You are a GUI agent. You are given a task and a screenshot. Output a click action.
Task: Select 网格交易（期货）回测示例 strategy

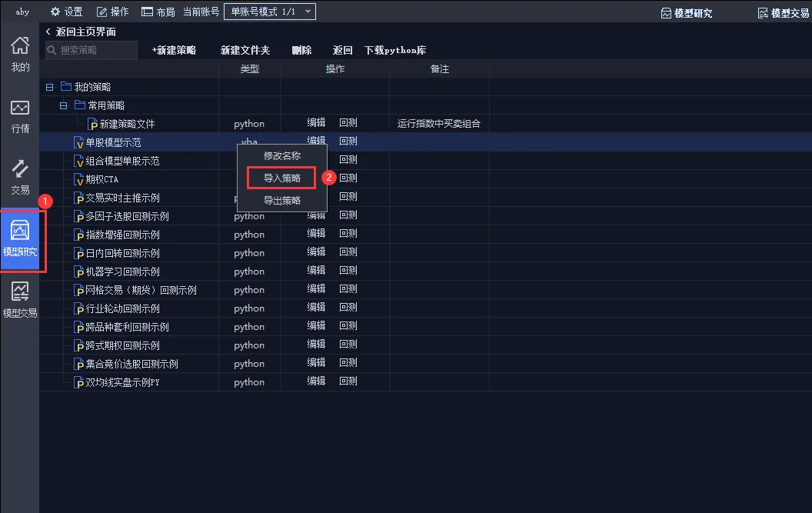[141, 290]
